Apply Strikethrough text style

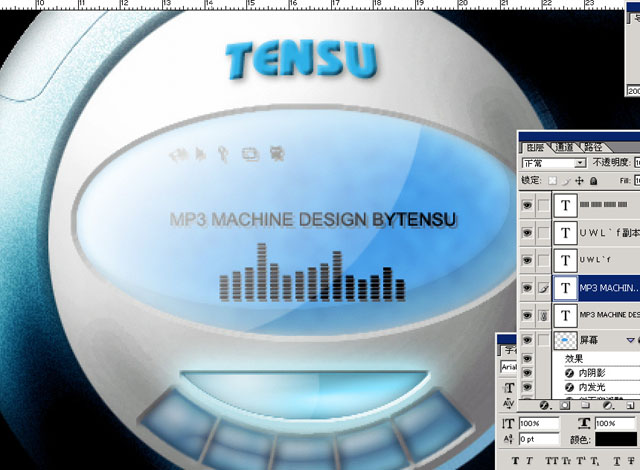pyautogui.click(x=631, y=461)
